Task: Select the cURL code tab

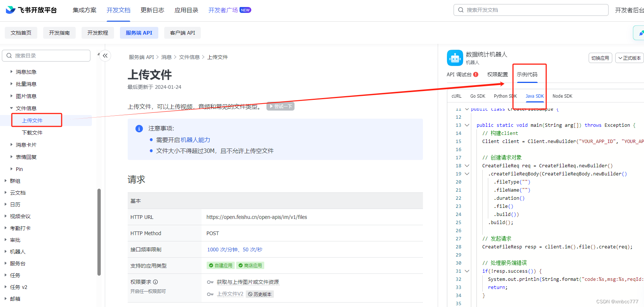Action: 457,96
